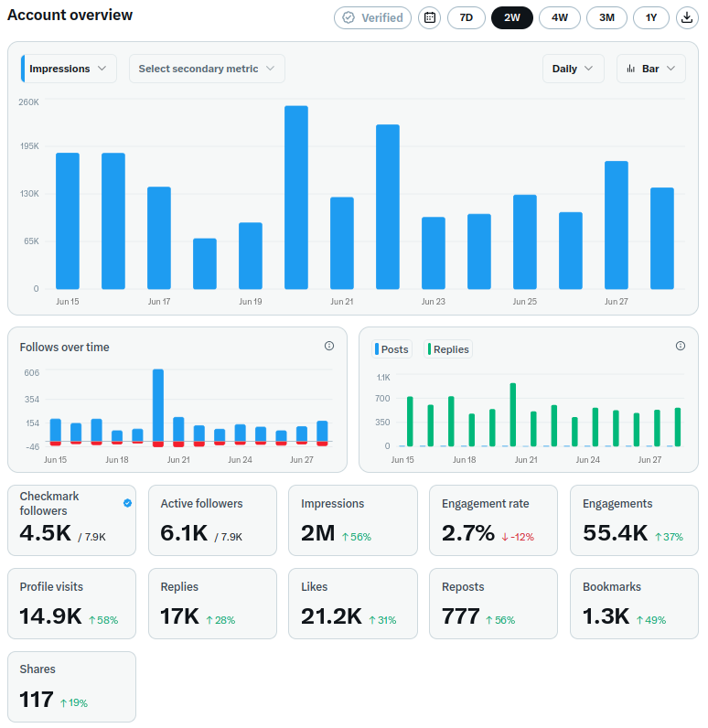Open the Checkmark followers card
Screen dimensions: 708x728
[72, 520]
